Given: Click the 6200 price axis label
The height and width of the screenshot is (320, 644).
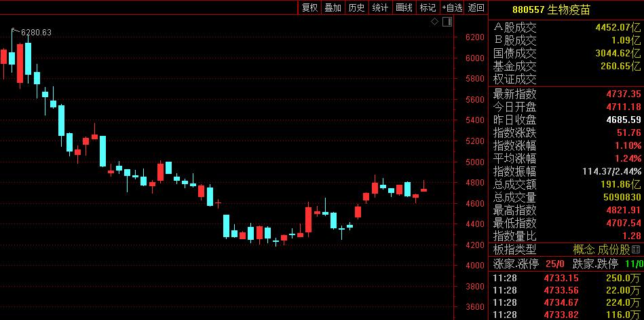Looking at the screenshot, I should [x=475, y=37].
